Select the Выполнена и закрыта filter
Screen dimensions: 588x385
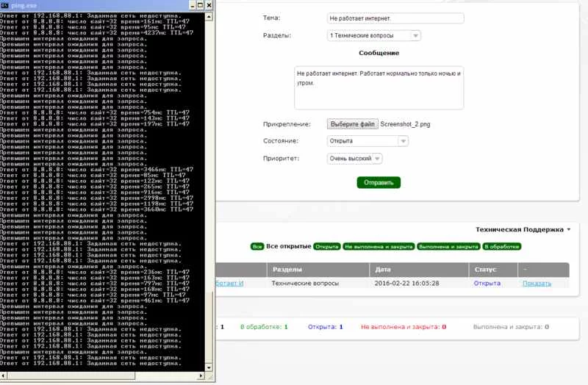click(448, 247)
